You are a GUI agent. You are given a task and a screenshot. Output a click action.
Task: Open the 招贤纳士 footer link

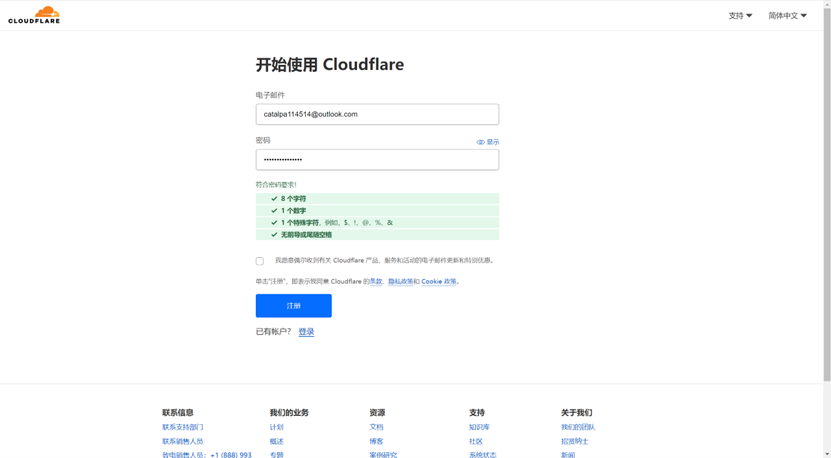pyautogui.click(x=575, y=441)
